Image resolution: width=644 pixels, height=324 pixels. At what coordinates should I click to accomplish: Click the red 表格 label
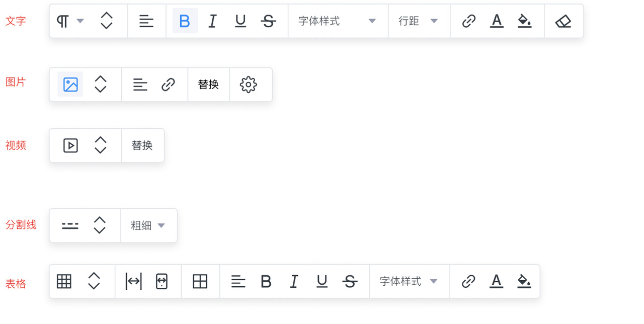click(16, 284)
